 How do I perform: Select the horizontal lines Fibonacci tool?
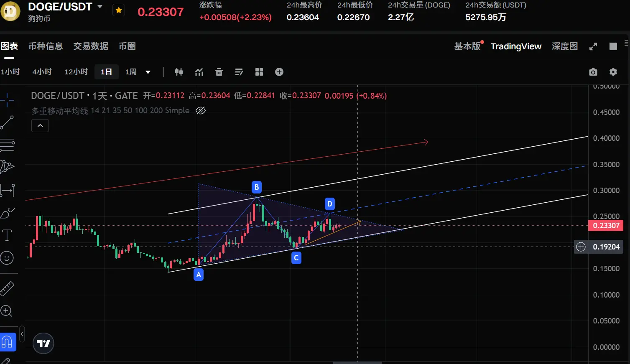(7, 145)
